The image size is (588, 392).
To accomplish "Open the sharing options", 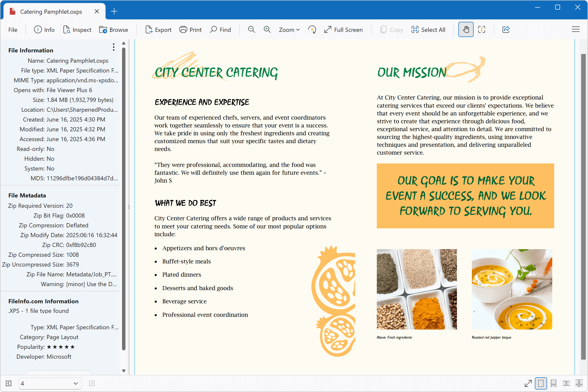I will [506, 29].
